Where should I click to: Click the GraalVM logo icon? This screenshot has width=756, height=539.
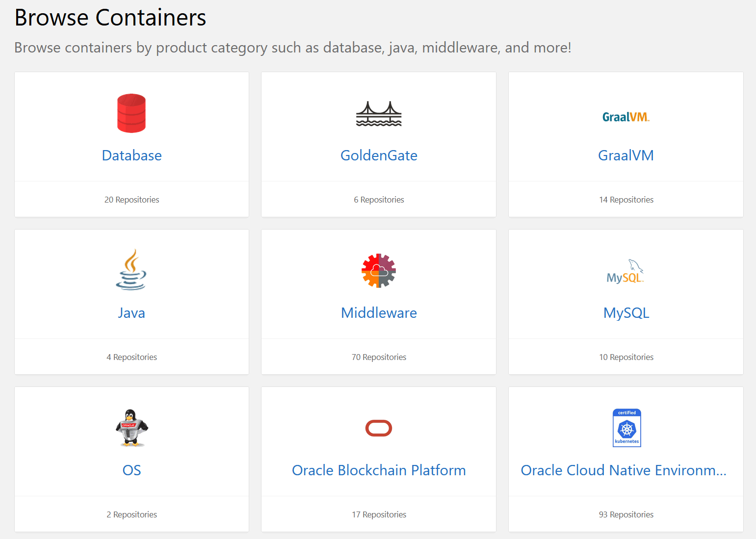[626, 117]
